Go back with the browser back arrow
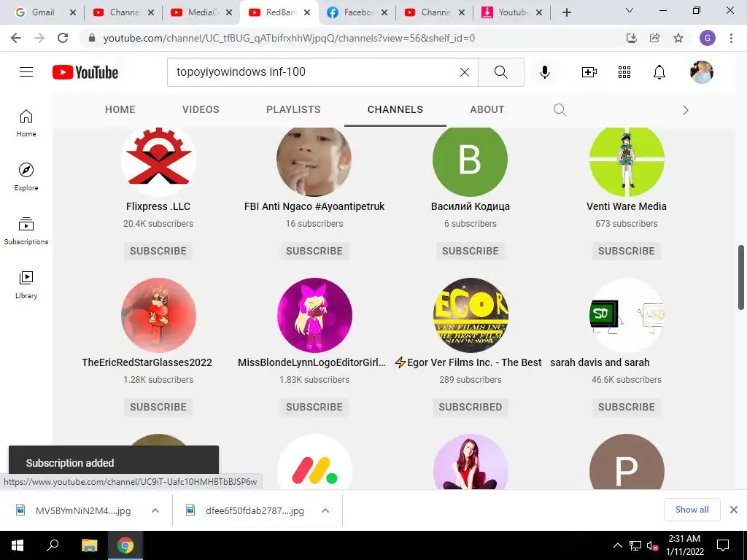747x560 pixels. (x=16, y=38)
